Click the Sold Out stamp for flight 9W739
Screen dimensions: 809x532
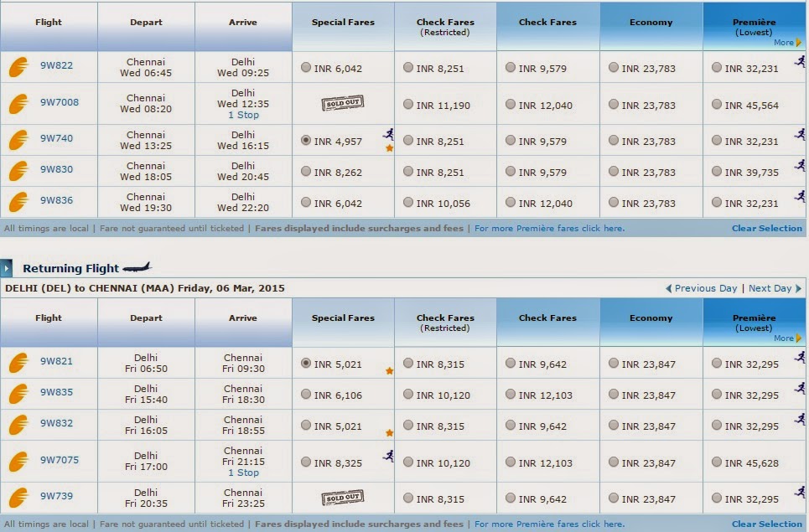343,498
